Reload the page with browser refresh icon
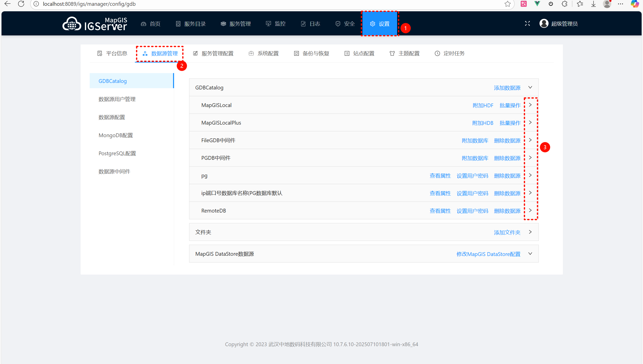The image size is (643, 364). tap(21, 4)
